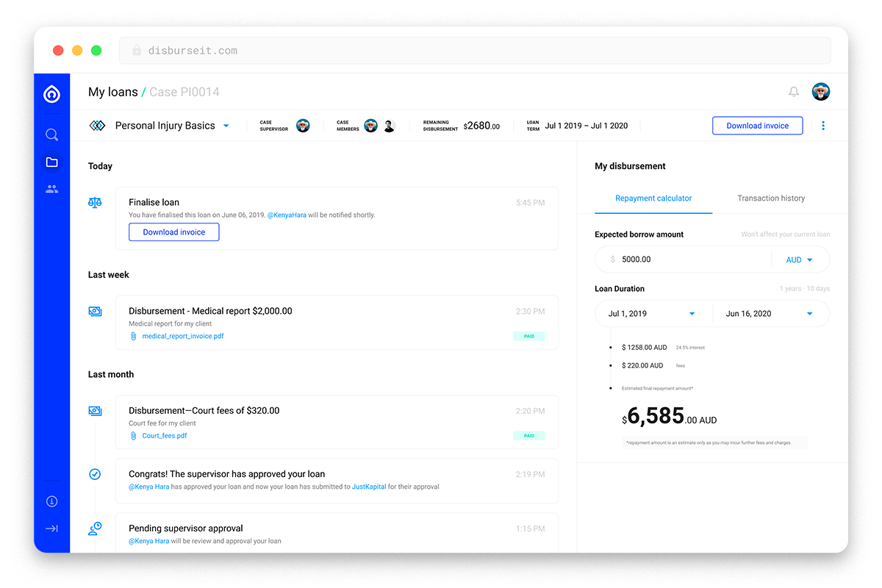This screenshot has width=882, height=588.
Task: Open the medical_report_invoice.pdf attachment
Action: pyautogui.click(x=183, y=336)
